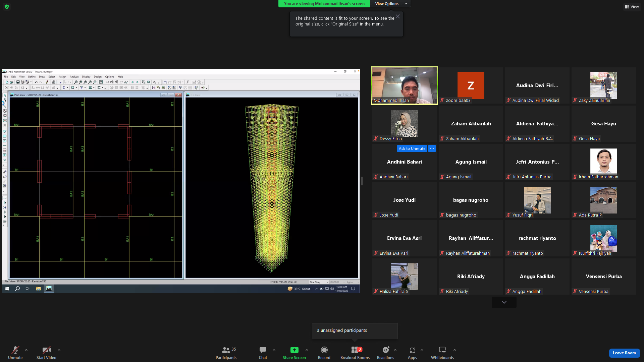
Task: Click the 'ps' previous selection icon
Action: [5, 177]
